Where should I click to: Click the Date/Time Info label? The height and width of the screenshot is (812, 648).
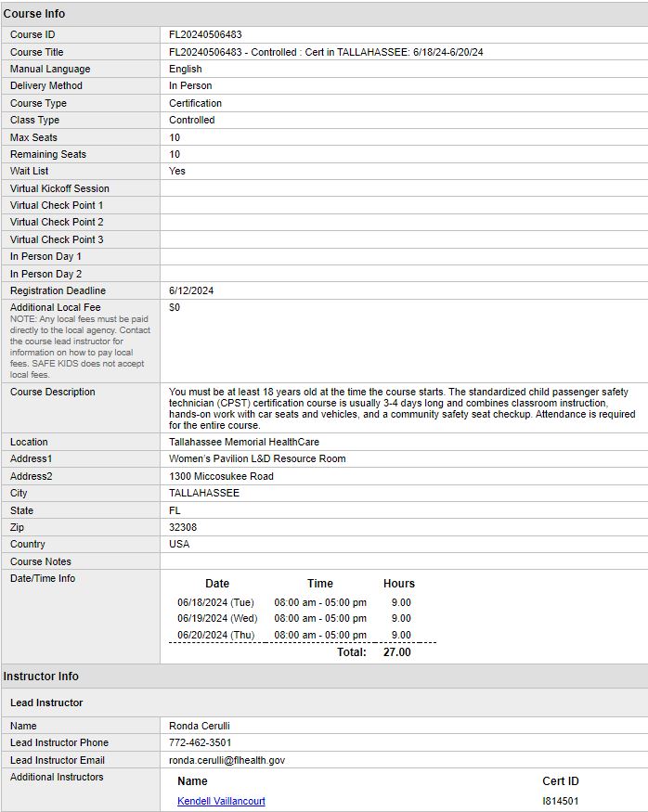pos(43,578)
